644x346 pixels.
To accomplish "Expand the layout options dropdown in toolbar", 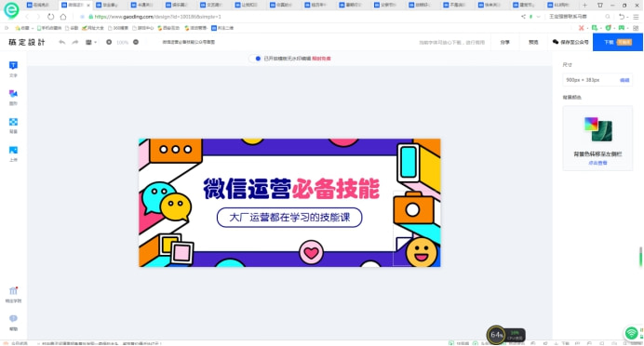I will click(91, 42).
